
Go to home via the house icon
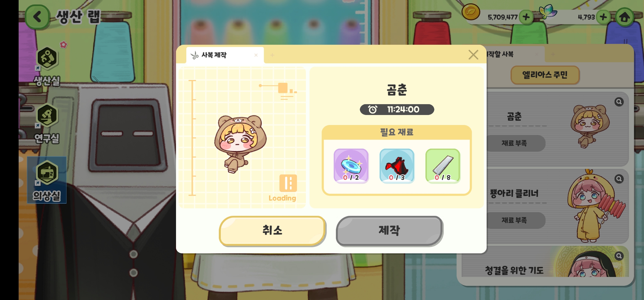[x=624, y=17]
